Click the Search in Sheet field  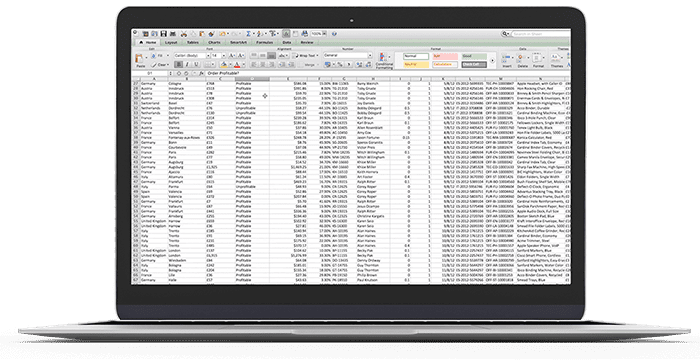[542, 34]
